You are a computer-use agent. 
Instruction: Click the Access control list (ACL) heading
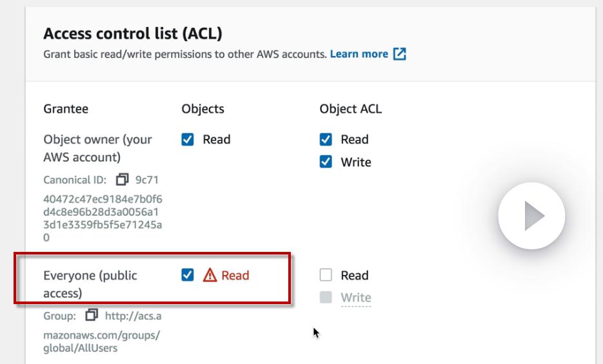132,34
